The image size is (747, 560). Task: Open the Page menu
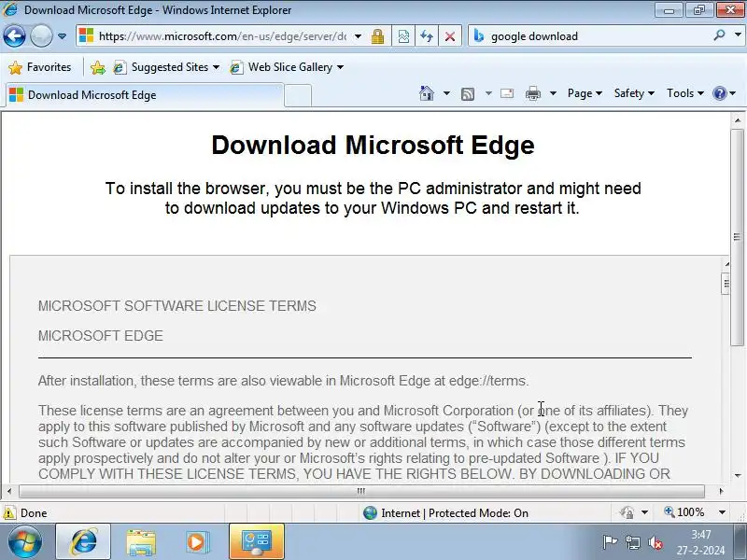585,93
